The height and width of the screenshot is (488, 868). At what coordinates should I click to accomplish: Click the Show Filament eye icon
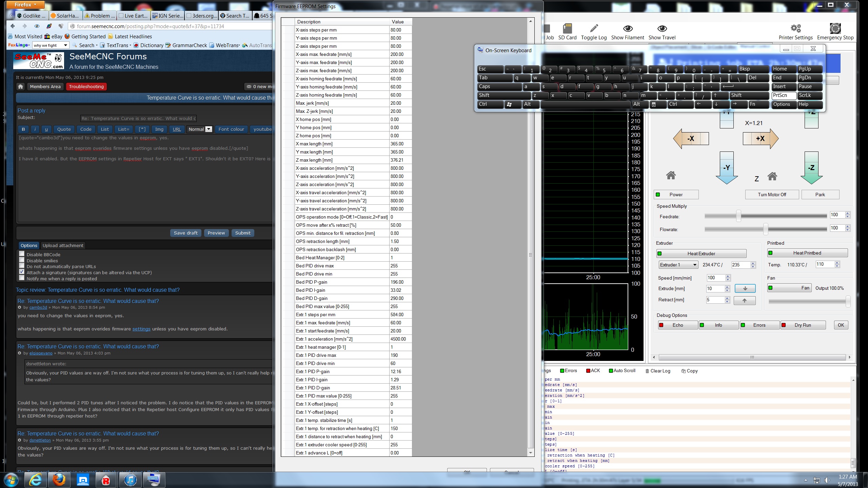click(x=628, y=28)
